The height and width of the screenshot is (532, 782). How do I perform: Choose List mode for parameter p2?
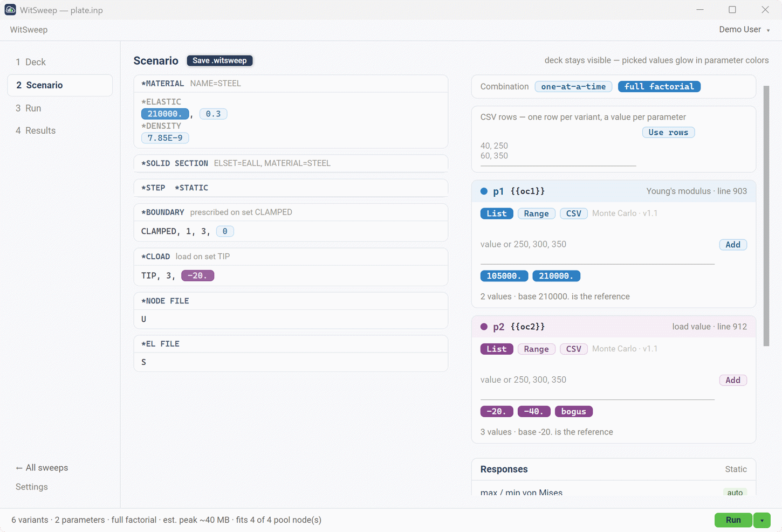(x=496, y=349)
